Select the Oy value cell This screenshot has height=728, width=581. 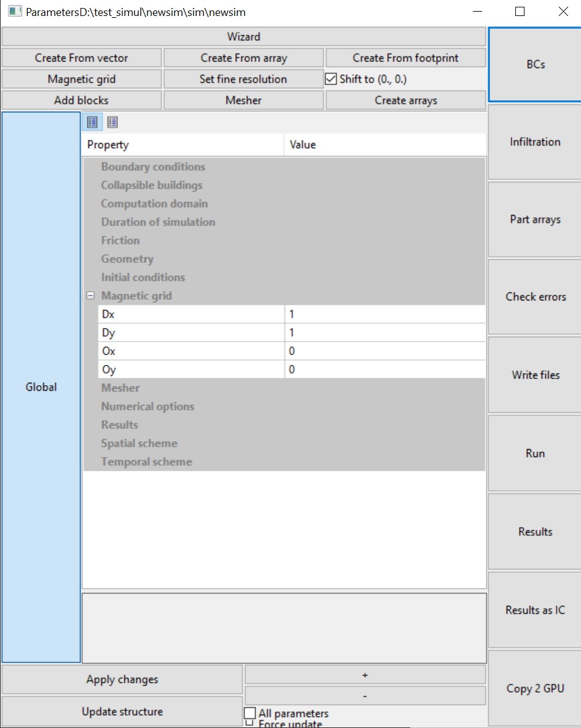384,369
